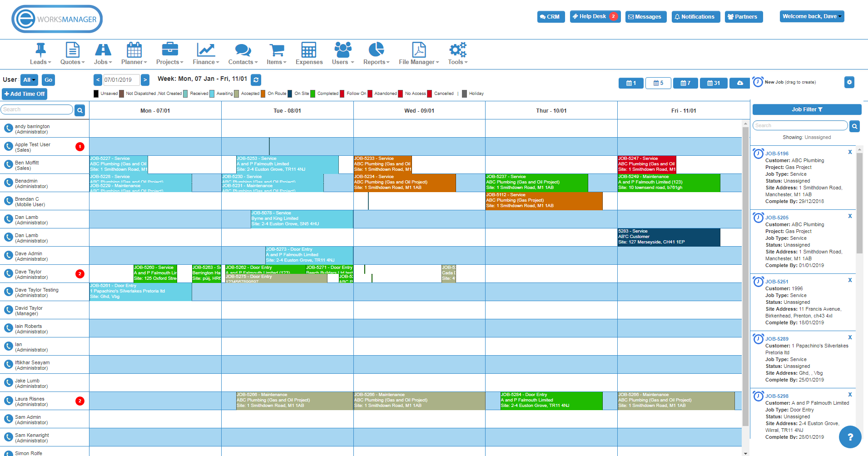This screenshot has width=868, height=456.
Task: Open the Welcome back, Dave dropdown
Action: click(812, 15)
